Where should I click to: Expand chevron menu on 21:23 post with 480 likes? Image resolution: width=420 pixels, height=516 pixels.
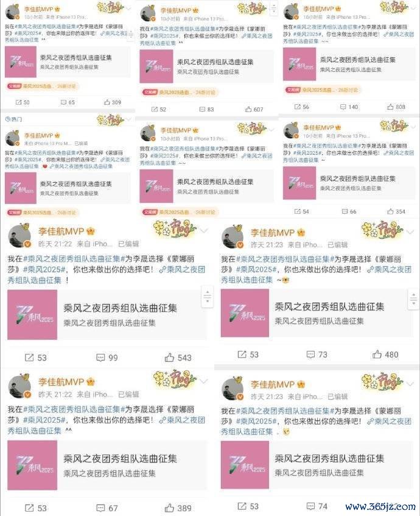410,232
